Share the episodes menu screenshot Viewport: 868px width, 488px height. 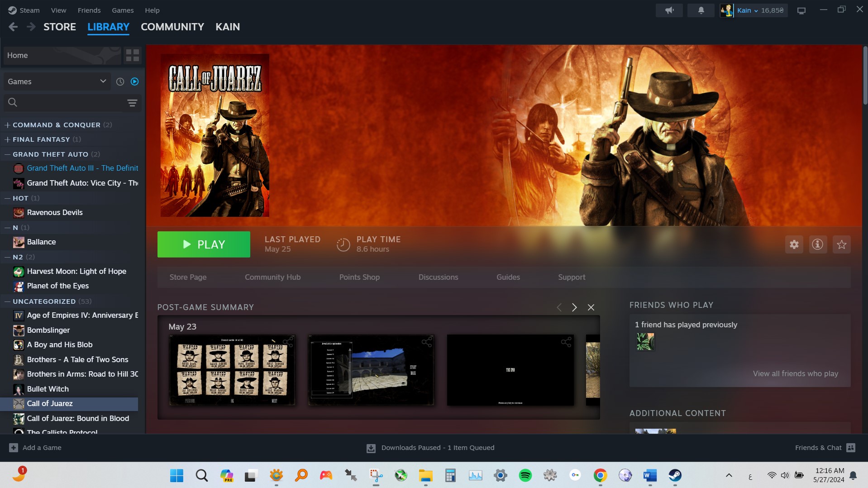click(427, 342)
